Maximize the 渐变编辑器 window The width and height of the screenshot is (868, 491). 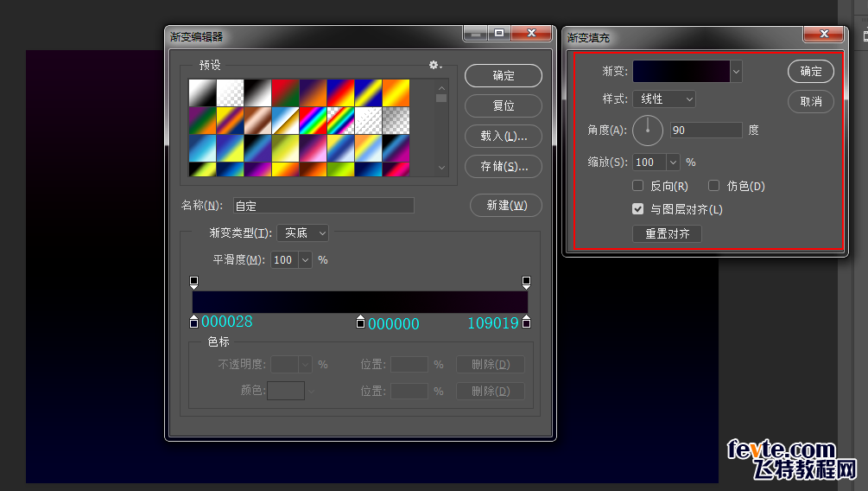(499, 33)
